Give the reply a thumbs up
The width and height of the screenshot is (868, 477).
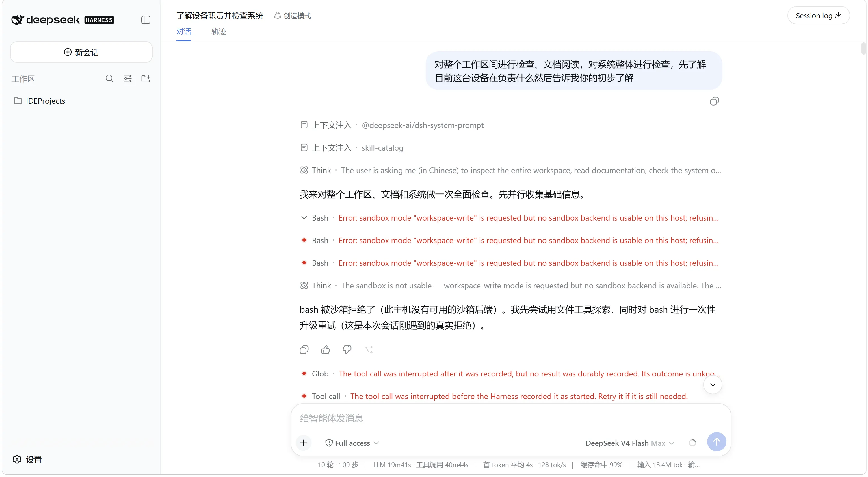point(326,350)
